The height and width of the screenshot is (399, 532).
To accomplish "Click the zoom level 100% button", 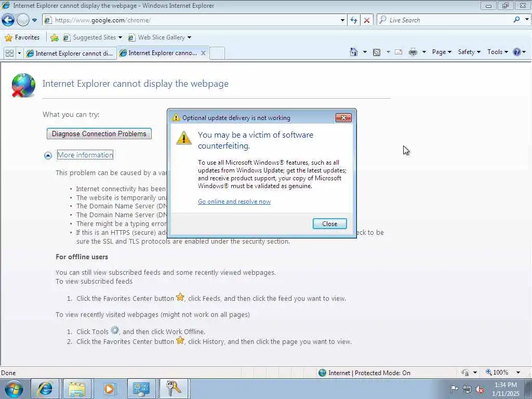I will pyautogui.click(x=497, y=373).
